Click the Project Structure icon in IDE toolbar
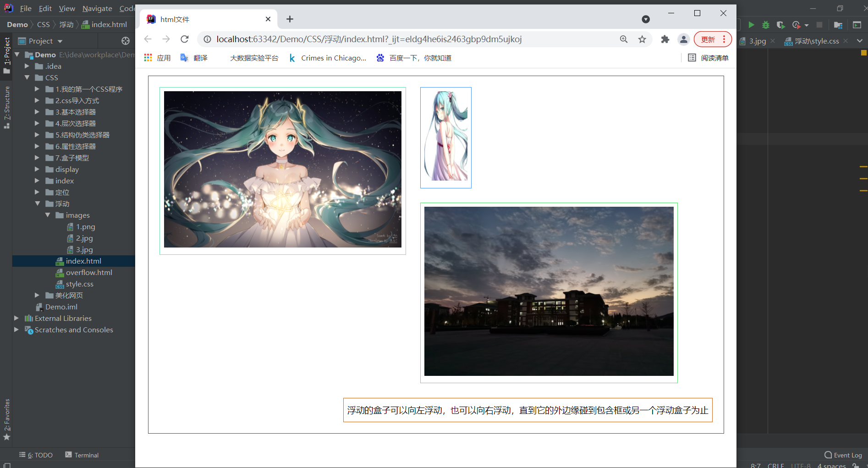The height and width of the screenshot is (468, 868). point(838,25)
